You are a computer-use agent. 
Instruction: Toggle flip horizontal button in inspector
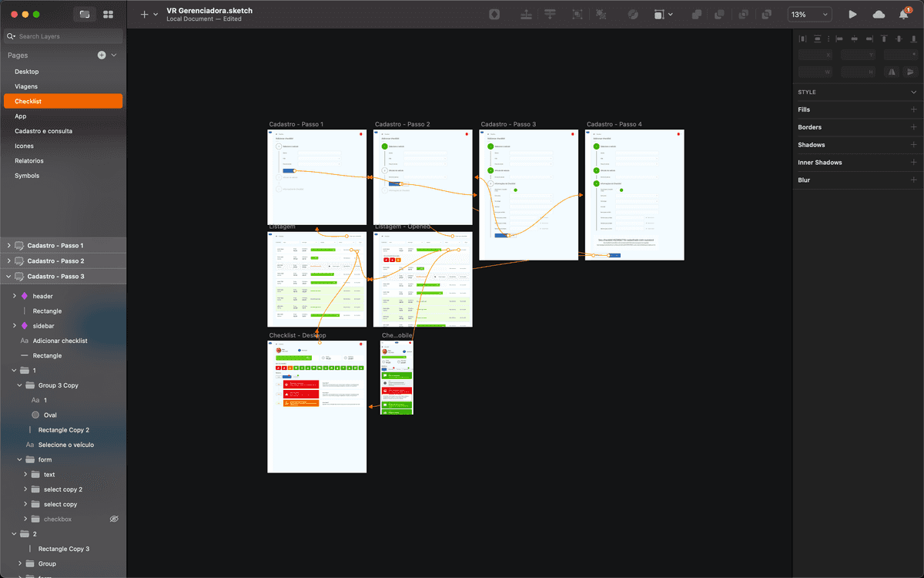tap(892, 72)
